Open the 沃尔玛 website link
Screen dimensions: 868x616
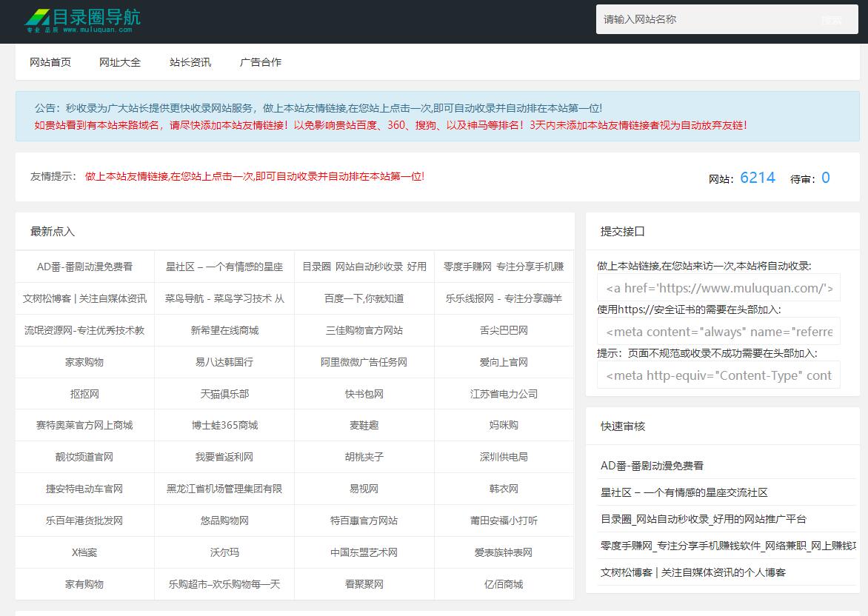click(x=224, y=552)
